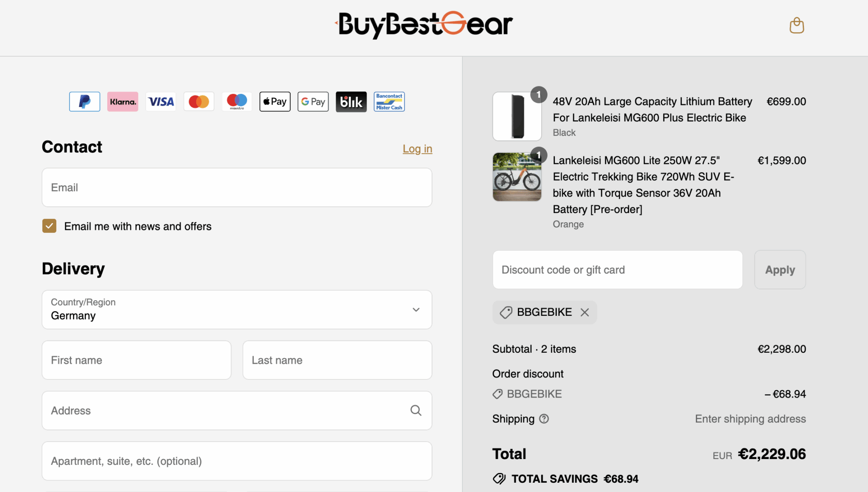Click the Black variant label

[x=564, y=133]
